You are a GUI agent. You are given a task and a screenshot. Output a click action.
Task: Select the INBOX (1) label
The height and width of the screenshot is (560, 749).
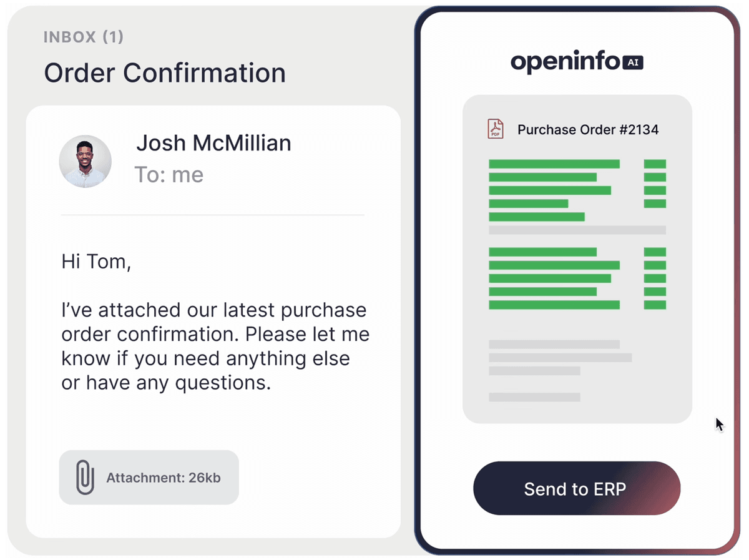pyautogui.click(x=84, y=37)
